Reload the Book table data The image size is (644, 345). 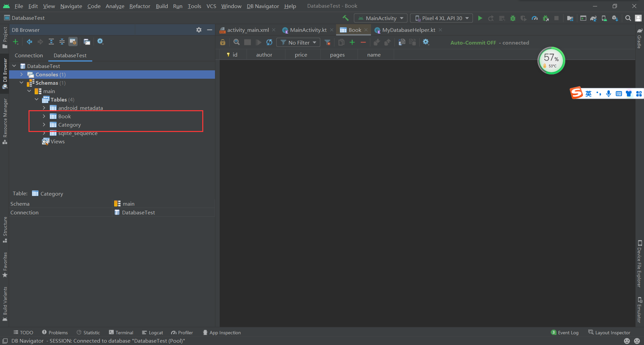tap(269, 42)
